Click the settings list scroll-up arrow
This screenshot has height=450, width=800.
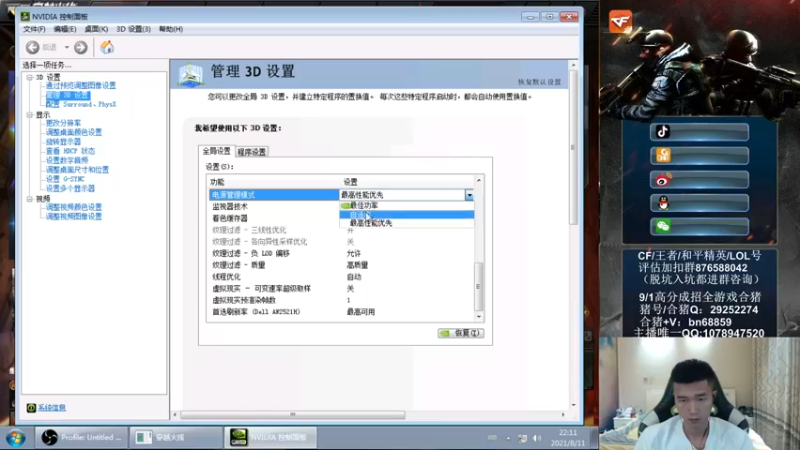click(479, 181)
